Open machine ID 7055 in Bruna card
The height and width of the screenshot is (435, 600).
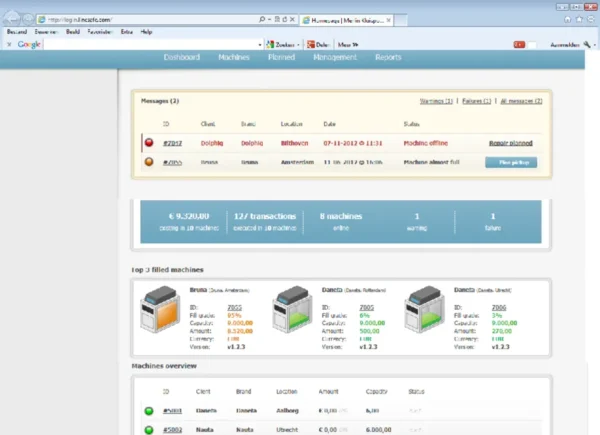tap(235, 308)
